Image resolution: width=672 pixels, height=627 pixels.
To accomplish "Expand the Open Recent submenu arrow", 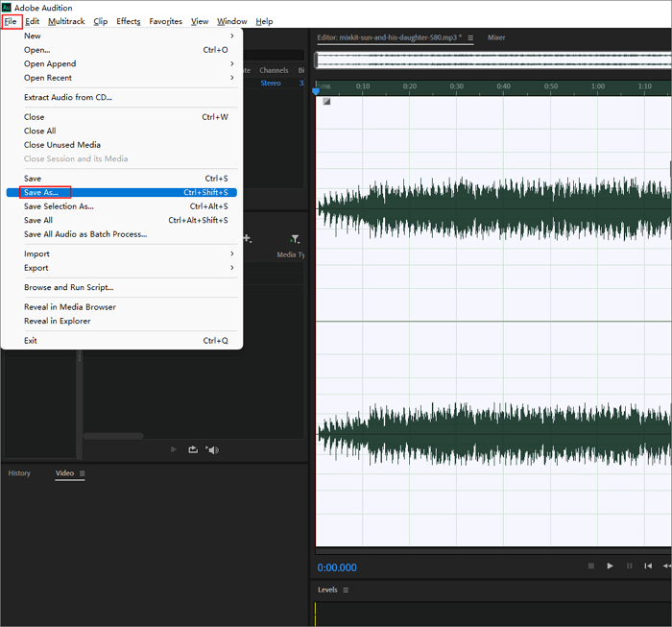I will 232,78.
